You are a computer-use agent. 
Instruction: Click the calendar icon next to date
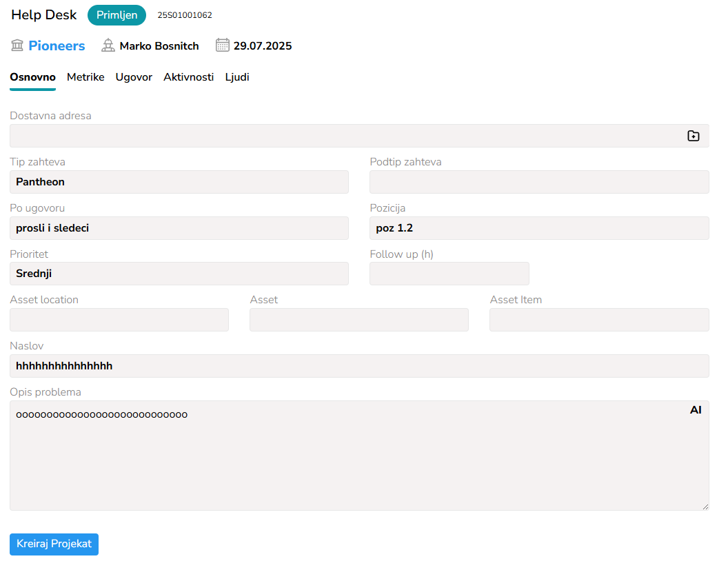(x=222, y=46)
